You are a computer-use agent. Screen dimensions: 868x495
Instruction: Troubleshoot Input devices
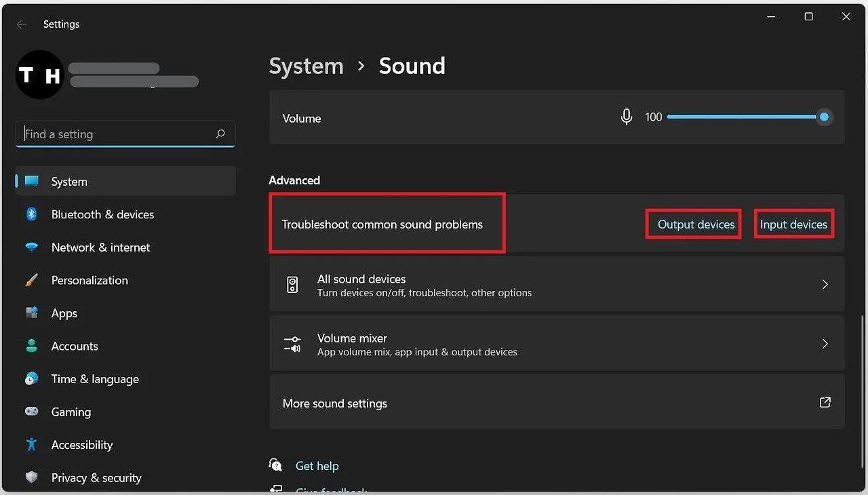point(793,224)
